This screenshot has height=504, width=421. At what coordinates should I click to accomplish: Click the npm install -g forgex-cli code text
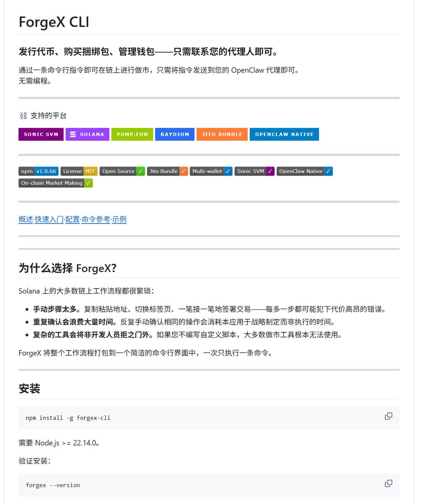click(x=68, y=418)
